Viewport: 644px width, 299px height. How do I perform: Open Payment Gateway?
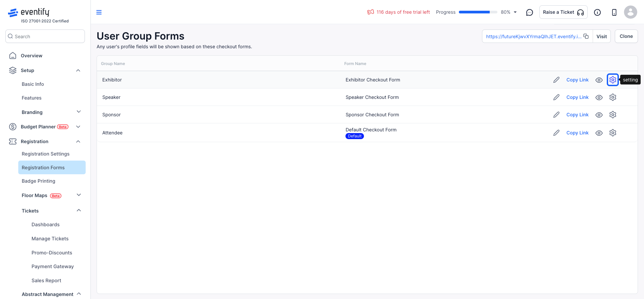(53, 266)
